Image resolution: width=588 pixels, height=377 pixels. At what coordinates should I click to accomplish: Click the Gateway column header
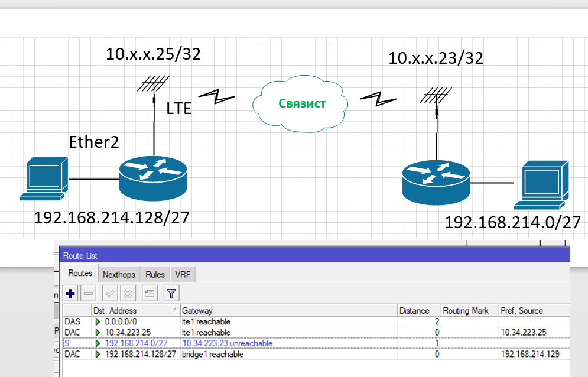coord(289,311)
